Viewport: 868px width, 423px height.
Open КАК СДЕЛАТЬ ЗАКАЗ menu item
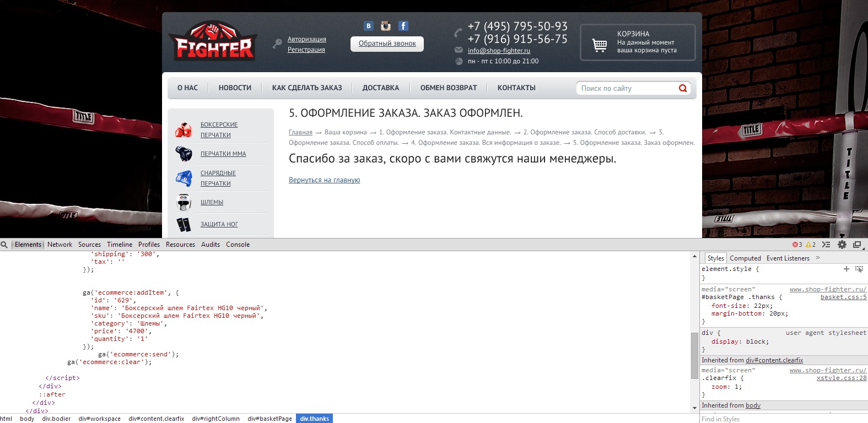tap(307, 88)
